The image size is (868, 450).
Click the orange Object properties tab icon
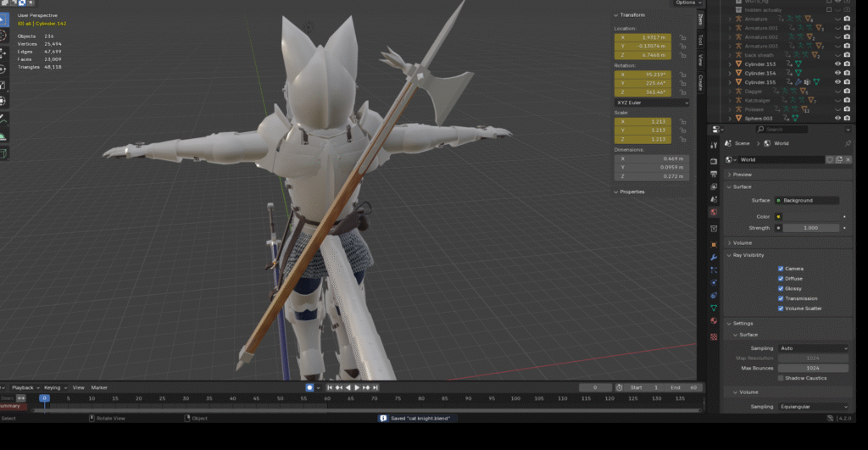click(x=714, y=244)
